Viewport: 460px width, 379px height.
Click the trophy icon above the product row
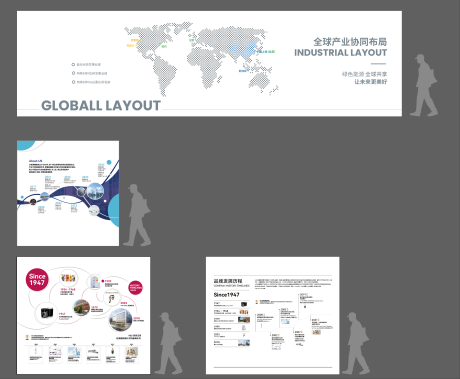pyautogui.click(x=27, y=337)
